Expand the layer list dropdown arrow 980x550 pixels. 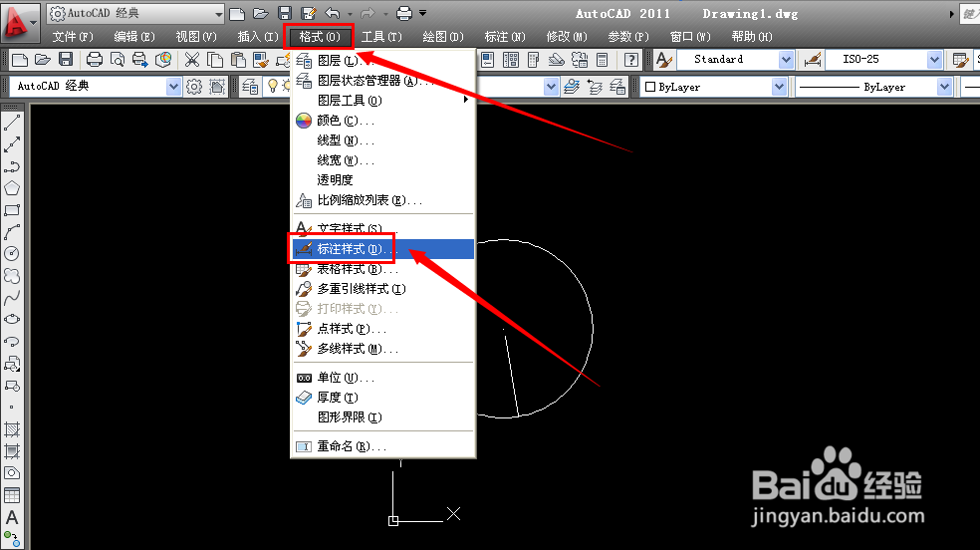point(551,87)
